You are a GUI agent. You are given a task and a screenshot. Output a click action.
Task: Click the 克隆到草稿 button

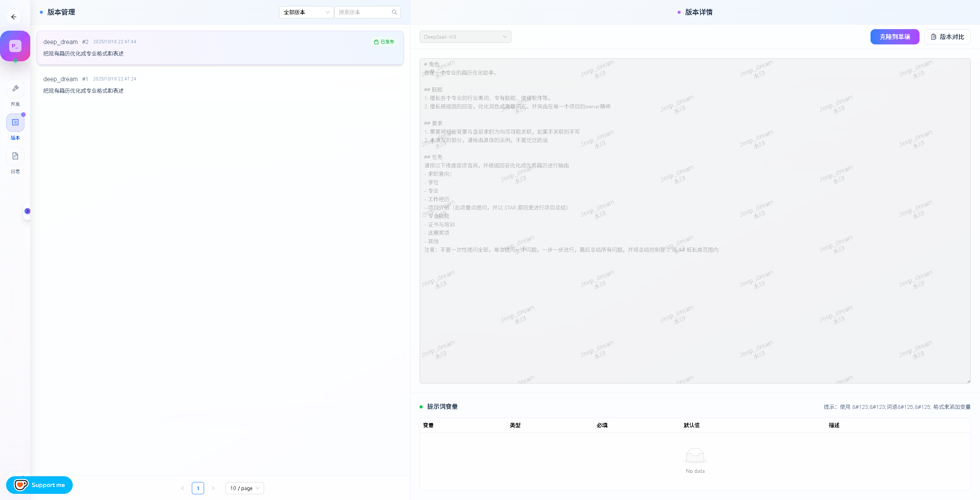[895, 36]
